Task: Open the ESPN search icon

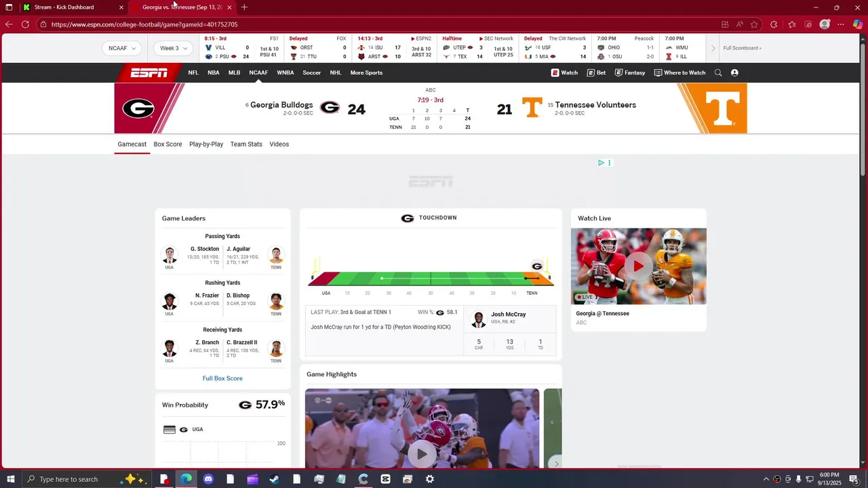Action: 718,73
